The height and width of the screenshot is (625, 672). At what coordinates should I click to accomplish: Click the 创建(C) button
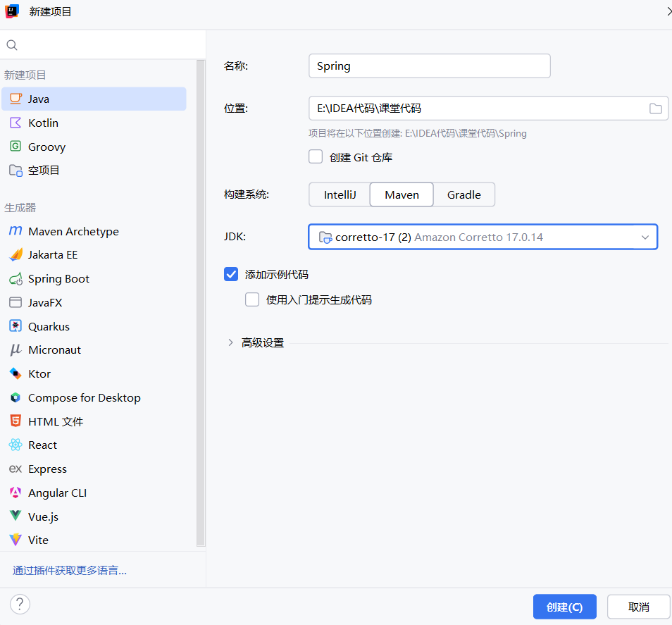pyautogui.click(x=564, y=607)
